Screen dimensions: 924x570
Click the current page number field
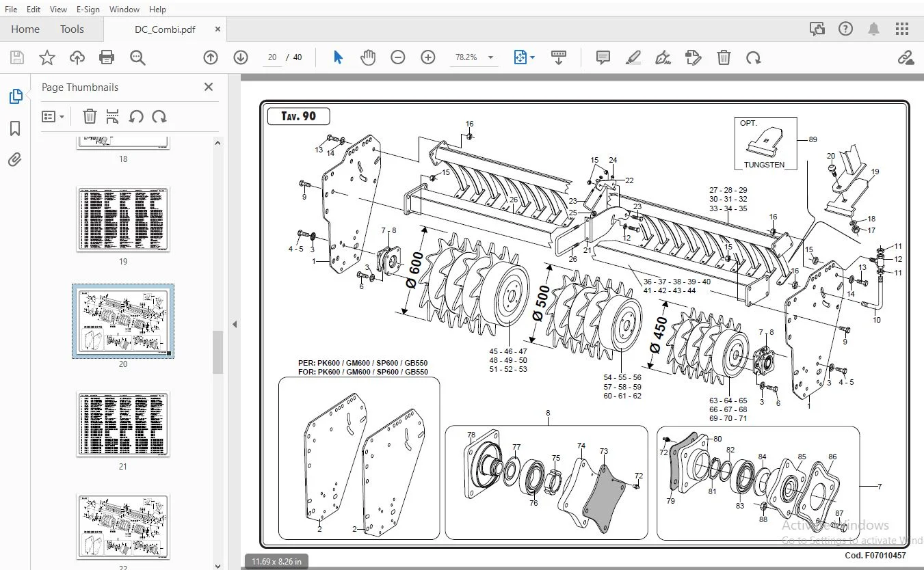(x=272, y=57)
